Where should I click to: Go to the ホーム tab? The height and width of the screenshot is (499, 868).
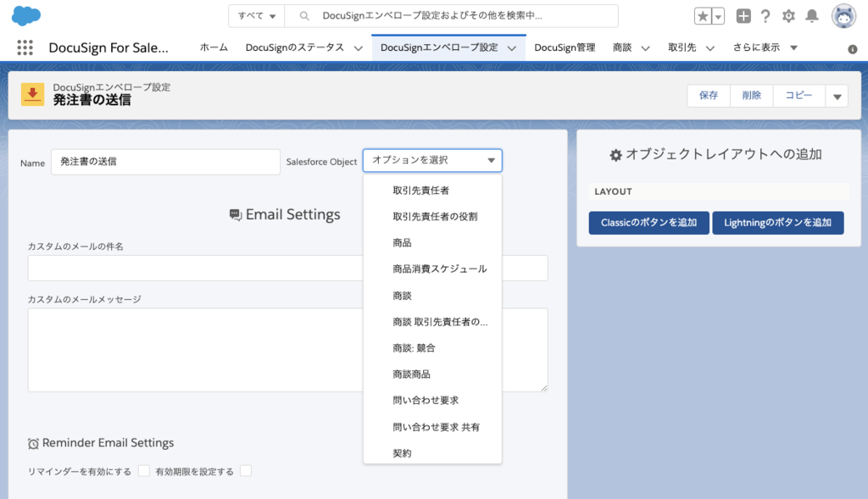click(x=214, y=47)
